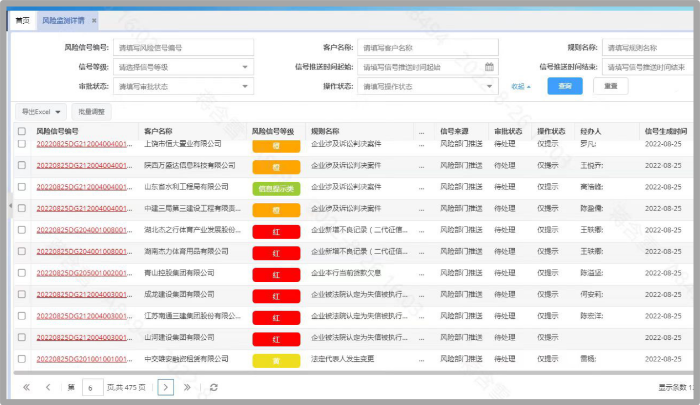Refresh the table with the reload icon
The height and width of the screenshot is (405, 700).
click(x=213, y=387)
